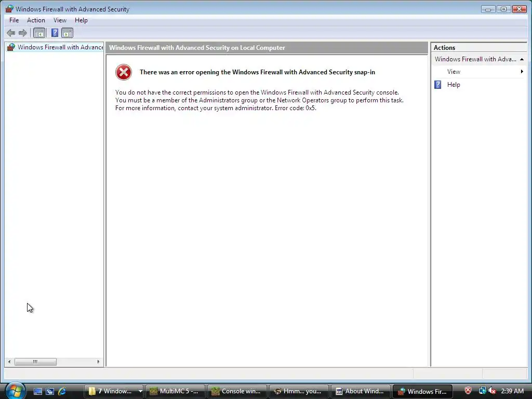Open the View menu in the menu bar

60,20
